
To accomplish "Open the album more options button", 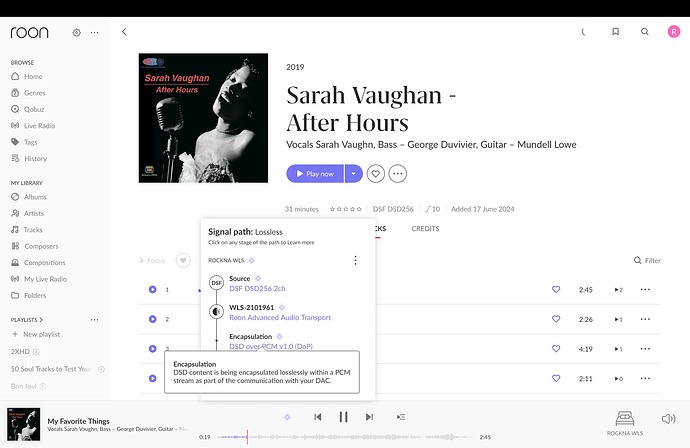I will pos(397,174).
